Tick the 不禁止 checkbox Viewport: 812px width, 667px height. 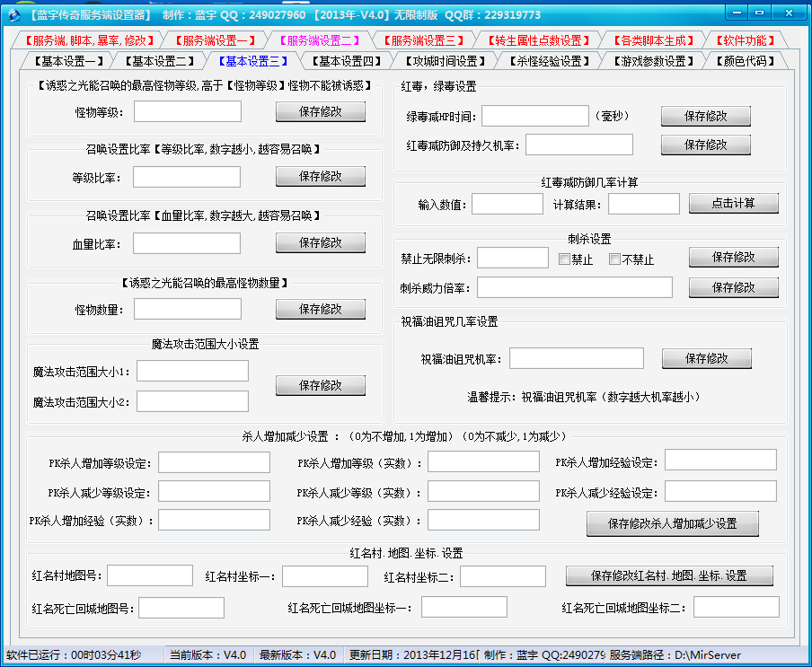(x=615, y=259)
